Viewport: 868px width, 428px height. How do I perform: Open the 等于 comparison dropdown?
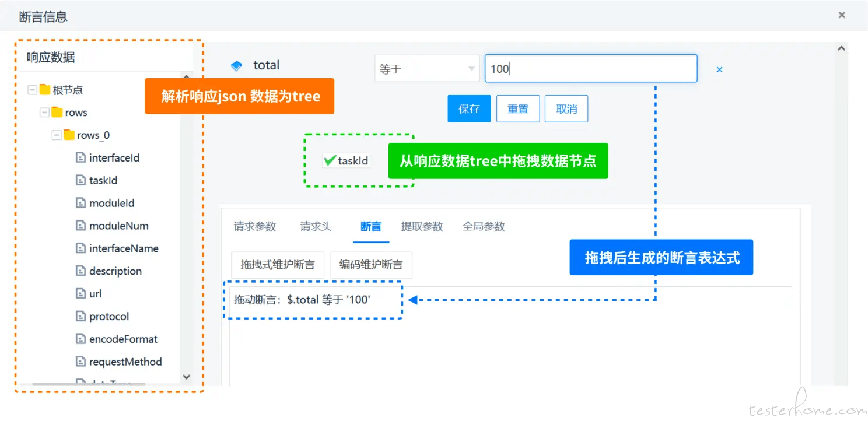tap(427, 69)
